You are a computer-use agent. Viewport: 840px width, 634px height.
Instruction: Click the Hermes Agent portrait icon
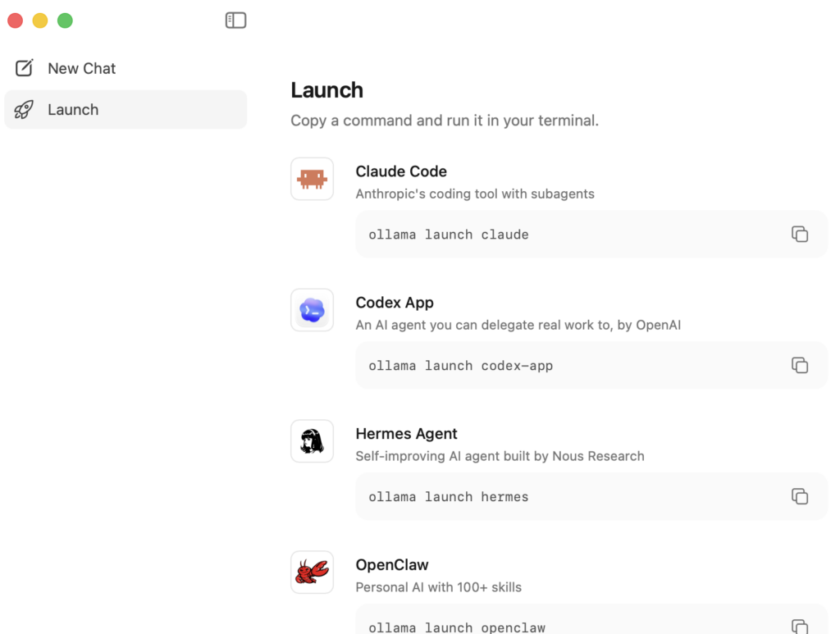313,441
